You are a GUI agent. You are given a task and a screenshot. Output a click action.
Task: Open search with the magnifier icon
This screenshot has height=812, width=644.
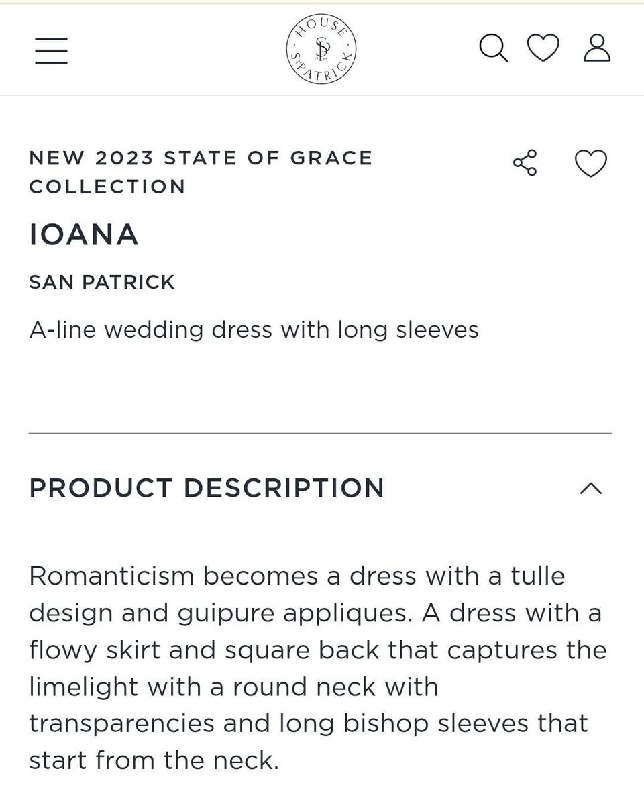(x=493, y=48)
